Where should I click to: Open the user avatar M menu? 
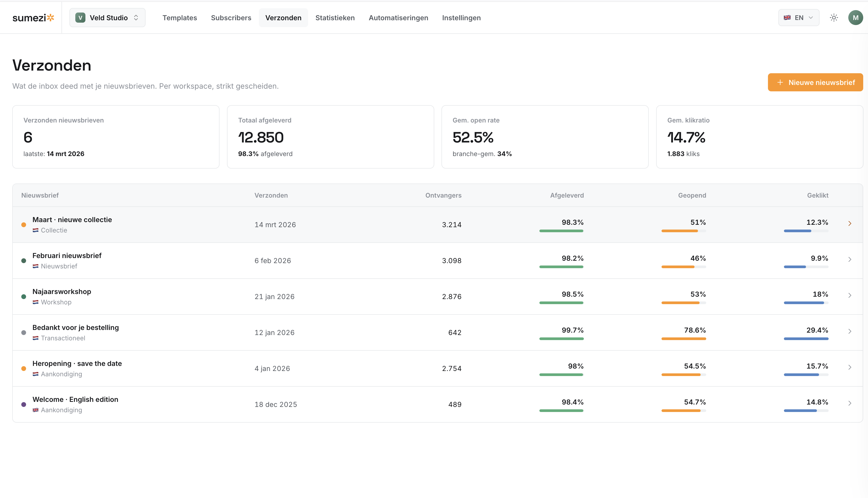pyautogui.click(x=855, y=18)
